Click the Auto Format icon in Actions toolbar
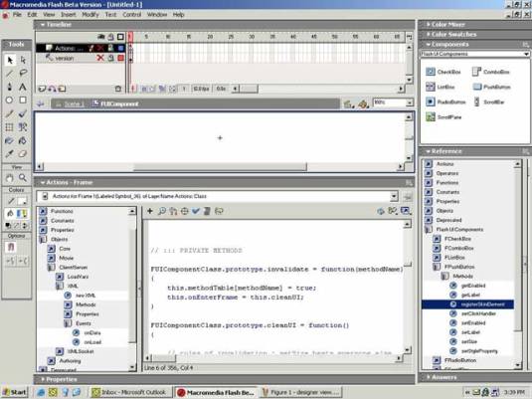532x399 pixels. (x=207, y=211)
